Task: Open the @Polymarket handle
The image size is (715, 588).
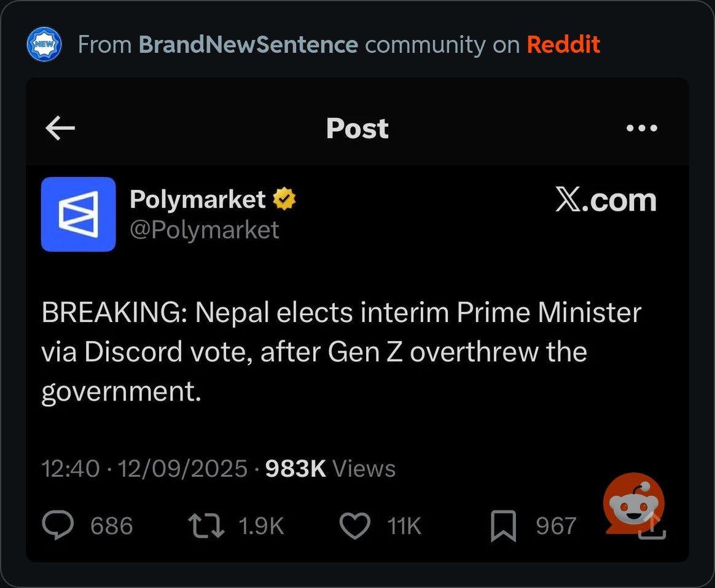Action: pos(204,230)
